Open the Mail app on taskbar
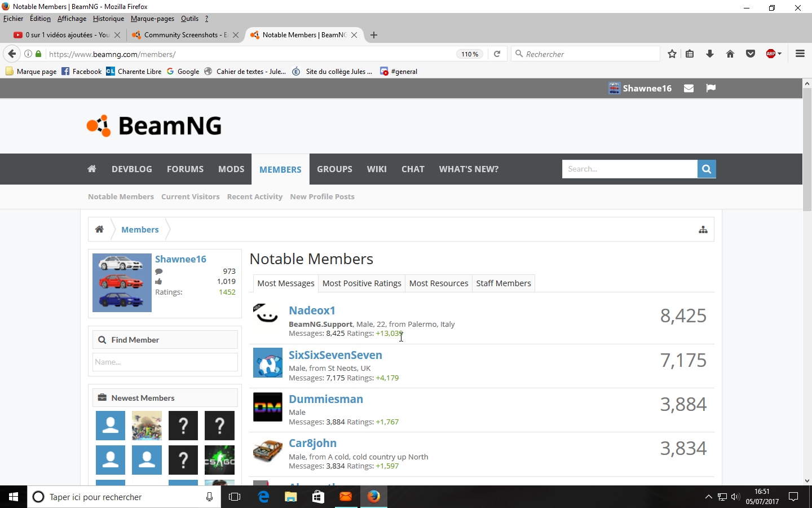The height and width of the screenshot is (508, 812). coord(346,497)
